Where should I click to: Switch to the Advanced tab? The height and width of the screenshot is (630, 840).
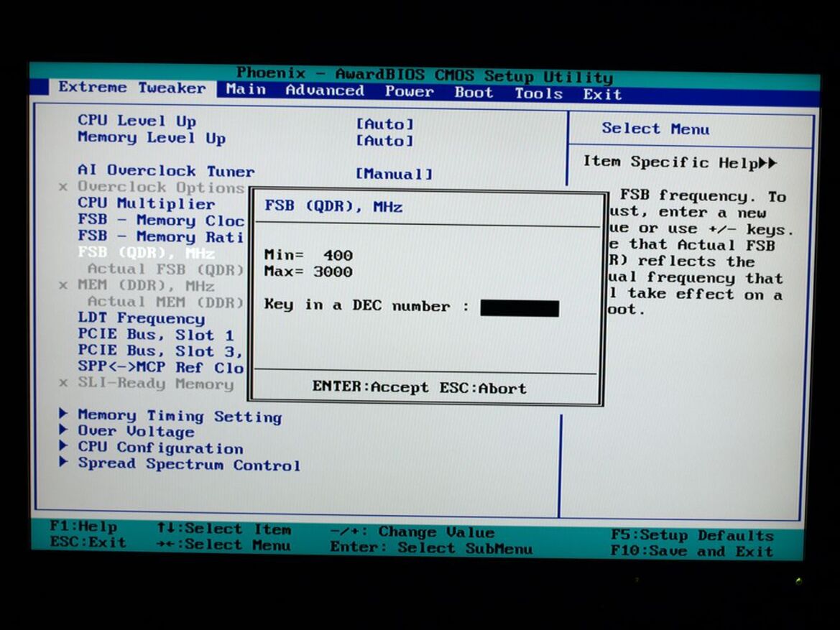point(325,90)
